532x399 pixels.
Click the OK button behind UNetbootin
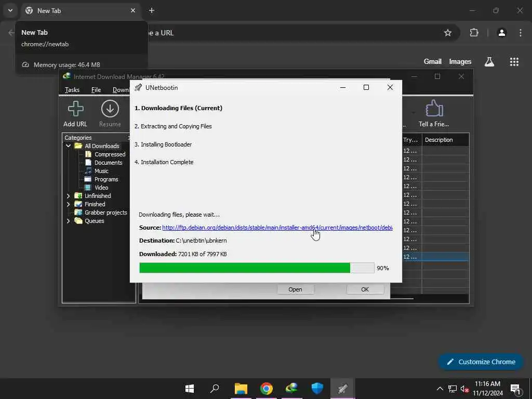pos(365,289)
